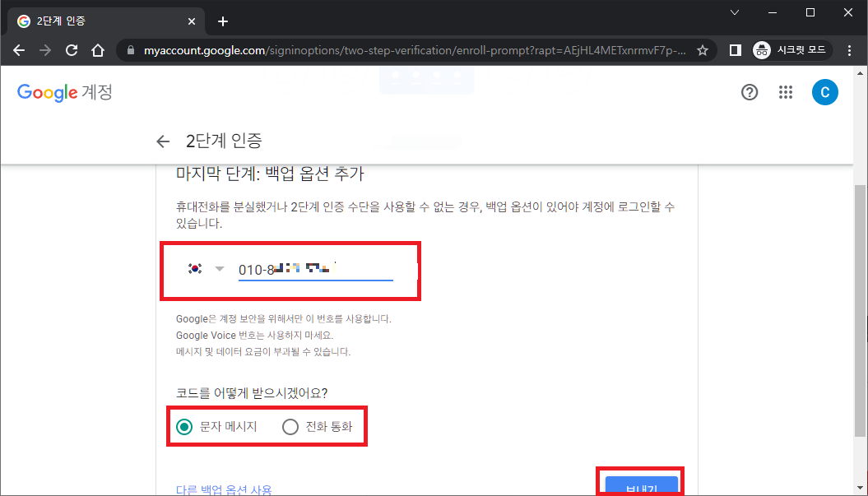Open the browser home page

point(98,50)
